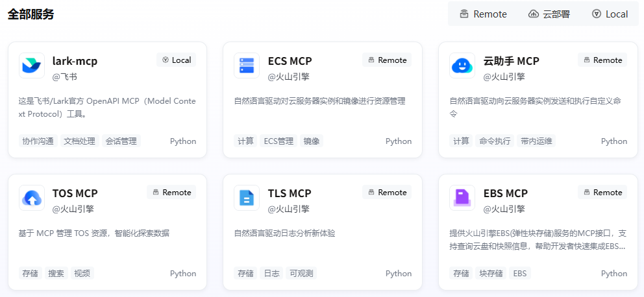
Task: Click the TOS MCP cloud upload icon
Action: [x=32, y=198]
